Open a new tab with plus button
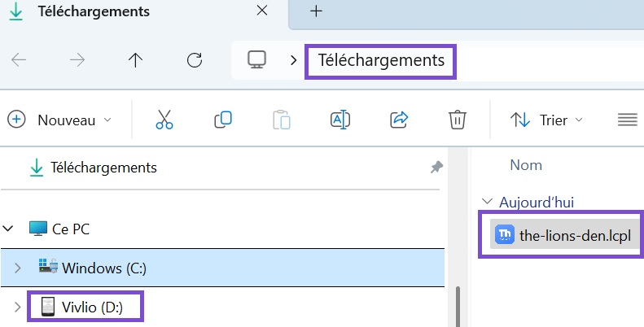This screenshot has height=327, width=644. pyautogui.click(x=317, y=11)
